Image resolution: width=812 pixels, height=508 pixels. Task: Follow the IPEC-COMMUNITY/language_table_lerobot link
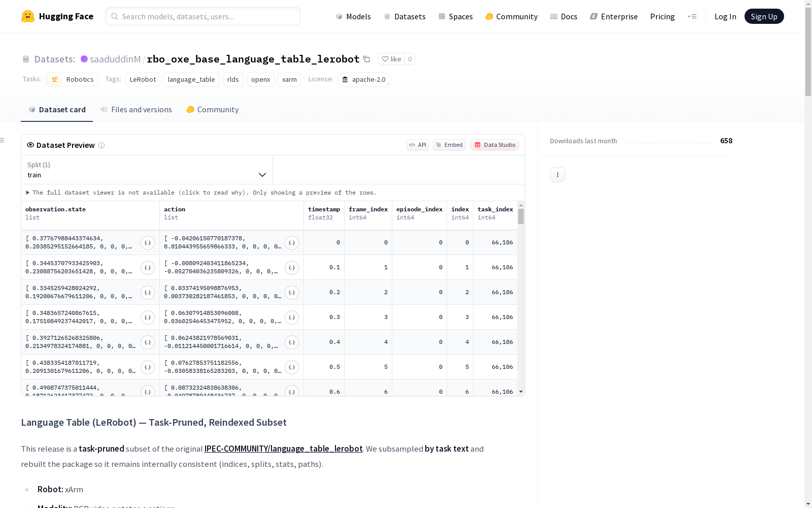tap(283, 449)
